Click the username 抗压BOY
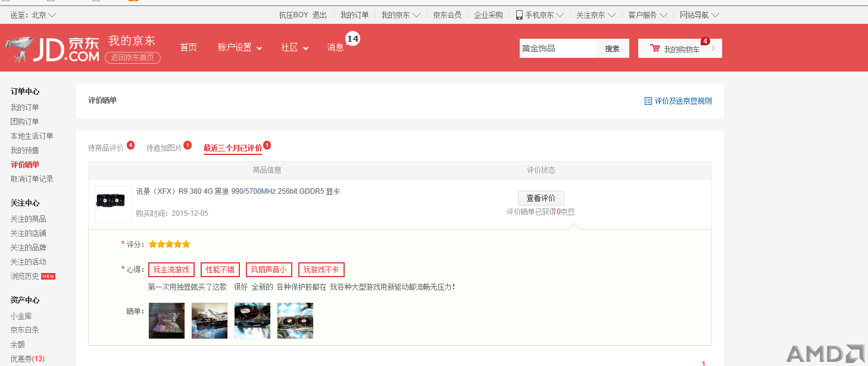The width and height of the screenshot is (868, 366). (294, 15)
